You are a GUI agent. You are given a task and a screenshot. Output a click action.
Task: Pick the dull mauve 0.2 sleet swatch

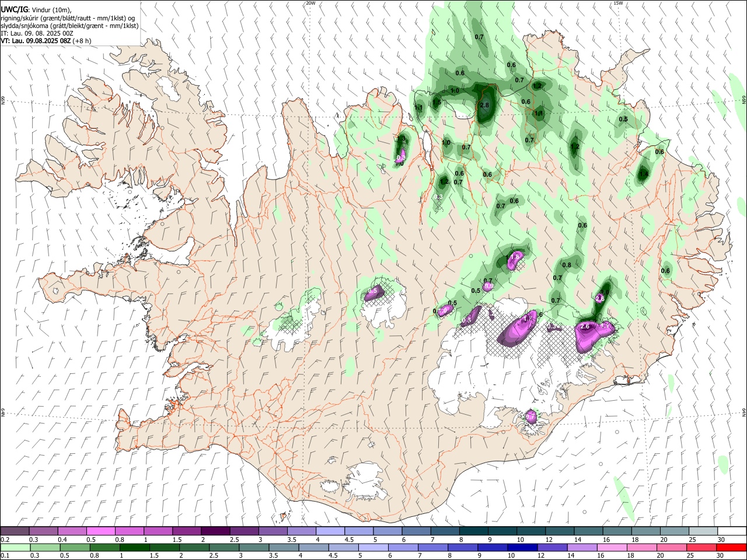click(x=15, y=531)
